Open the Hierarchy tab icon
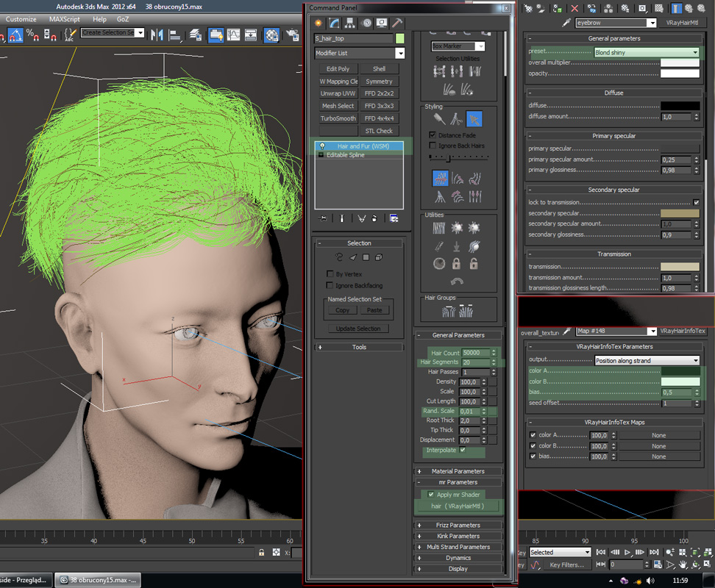 (349, 23)
